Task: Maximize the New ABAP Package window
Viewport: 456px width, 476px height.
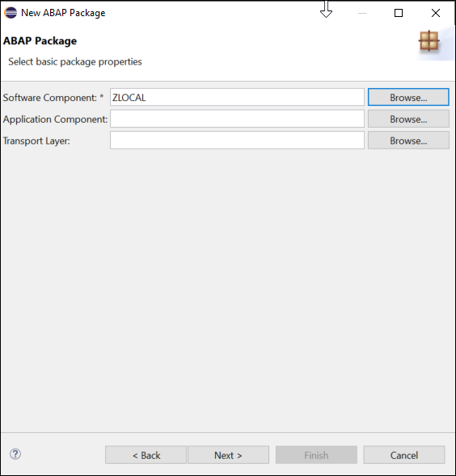Action: pyautogui.click(x=399, y=13)
